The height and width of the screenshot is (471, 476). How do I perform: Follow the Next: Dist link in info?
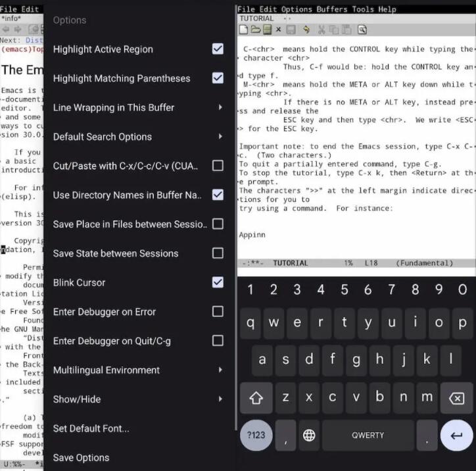(34, 40)
